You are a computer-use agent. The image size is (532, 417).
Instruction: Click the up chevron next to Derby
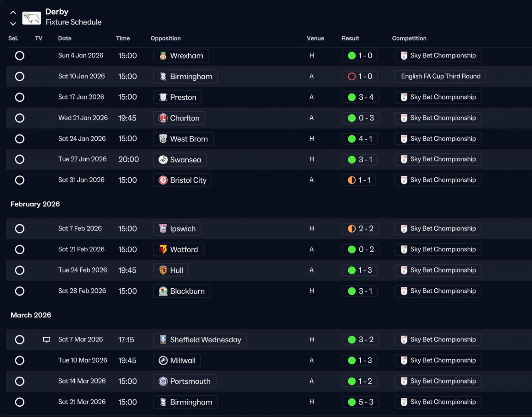13,12
